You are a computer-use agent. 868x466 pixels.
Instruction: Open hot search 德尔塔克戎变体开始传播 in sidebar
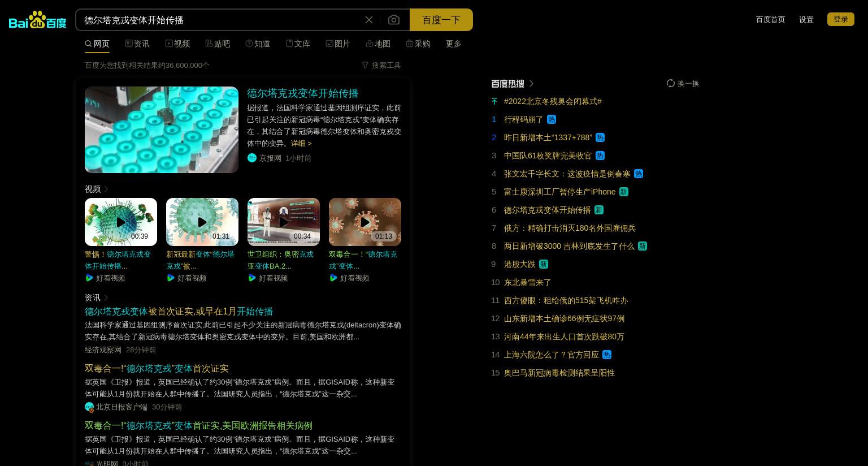click(x=547, y=210)
